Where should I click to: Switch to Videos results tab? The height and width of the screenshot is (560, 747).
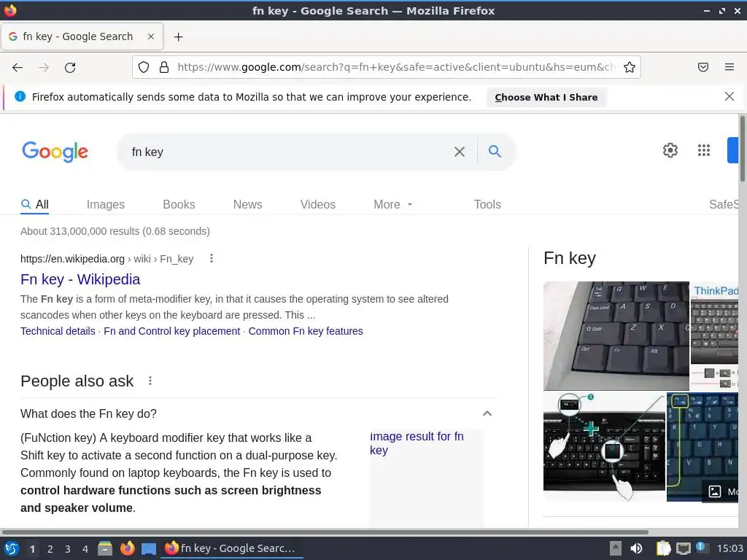(318, 204)
